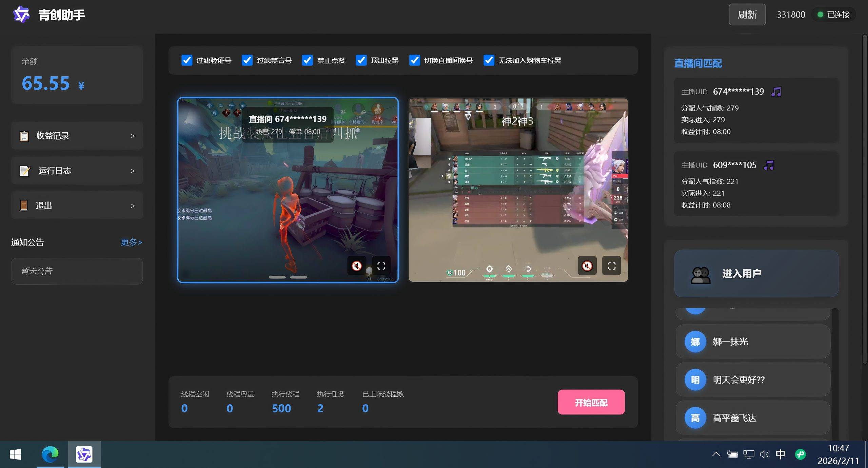Mute the left livestream video
This screenshot has height=468, width=868.
(356, 266)
